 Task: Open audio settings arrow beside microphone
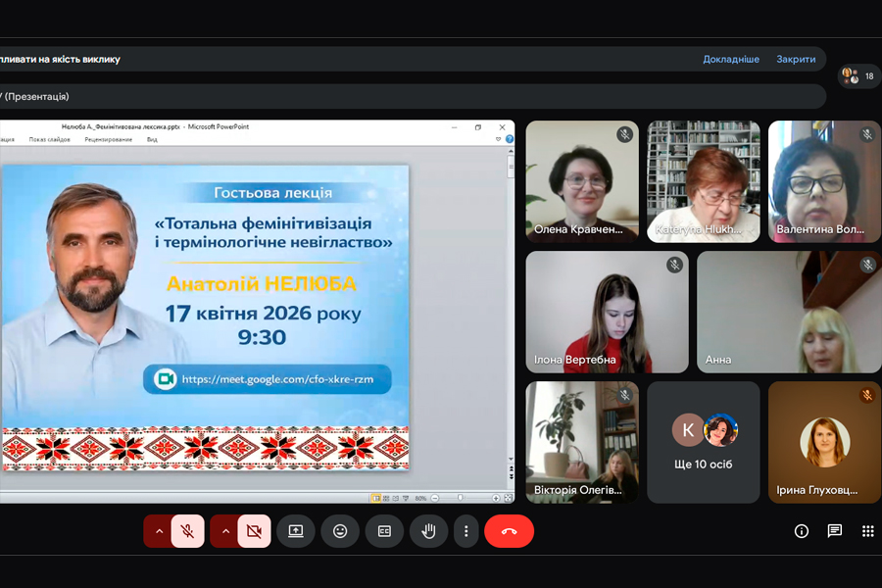159,531
